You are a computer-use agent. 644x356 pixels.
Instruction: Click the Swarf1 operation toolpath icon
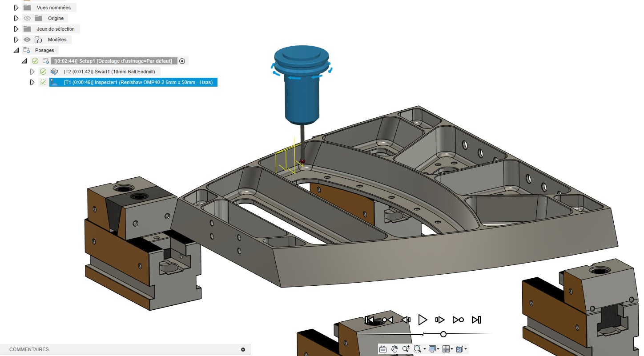click(55, 72)
